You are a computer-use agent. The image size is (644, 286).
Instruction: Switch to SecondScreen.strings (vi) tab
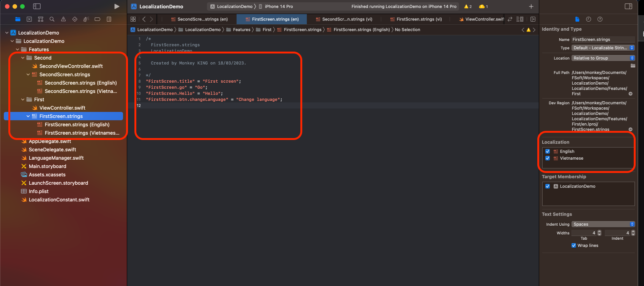[344, 19]
